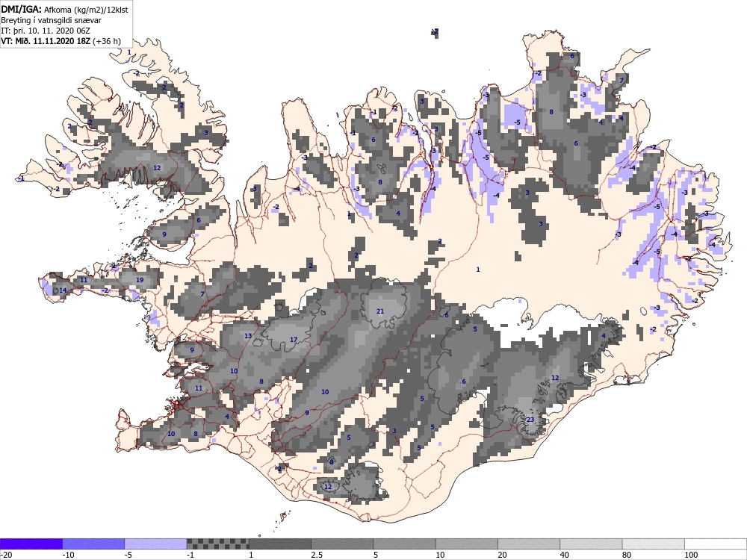Choose the gray 5 to 10 legend swatch

404,544
